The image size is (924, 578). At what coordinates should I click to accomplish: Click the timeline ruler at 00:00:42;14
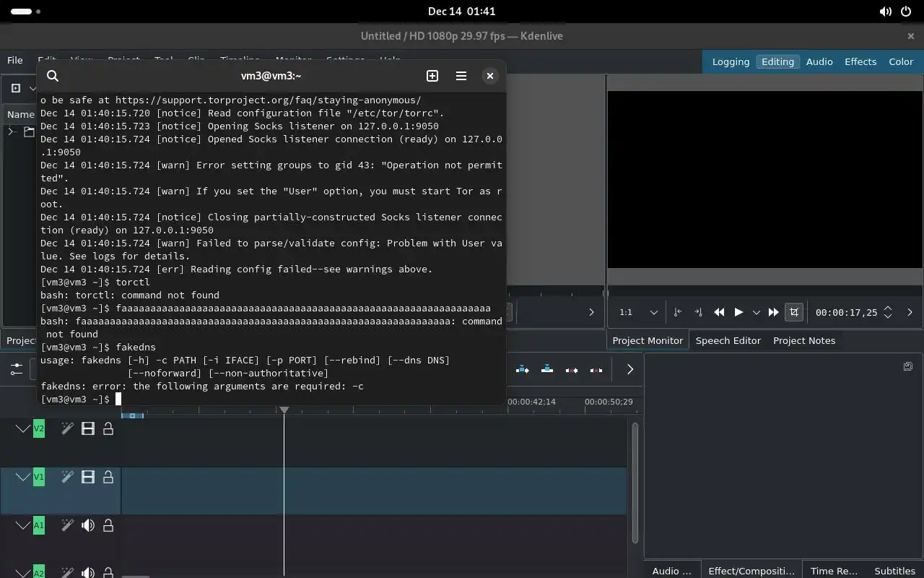click(x=531, y=402)
